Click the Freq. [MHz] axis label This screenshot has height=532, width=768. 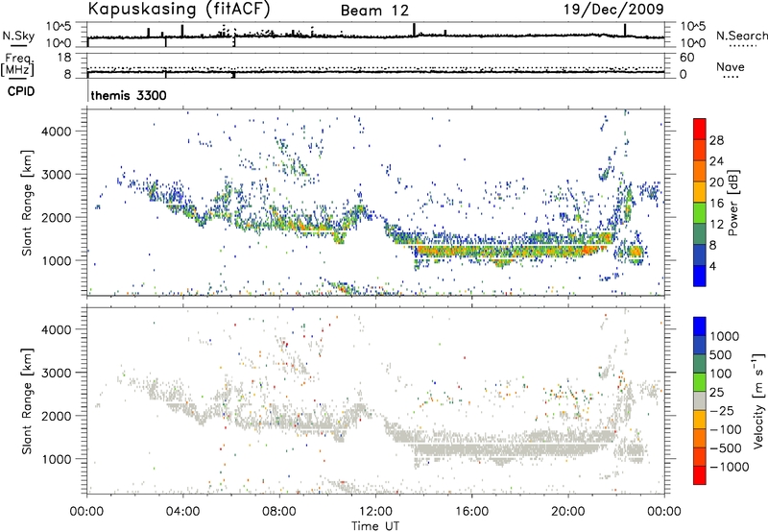point(17,64)
